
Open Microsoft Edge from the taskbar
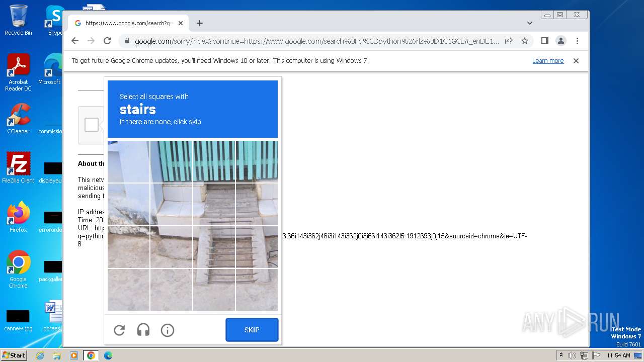click(108, 355)
